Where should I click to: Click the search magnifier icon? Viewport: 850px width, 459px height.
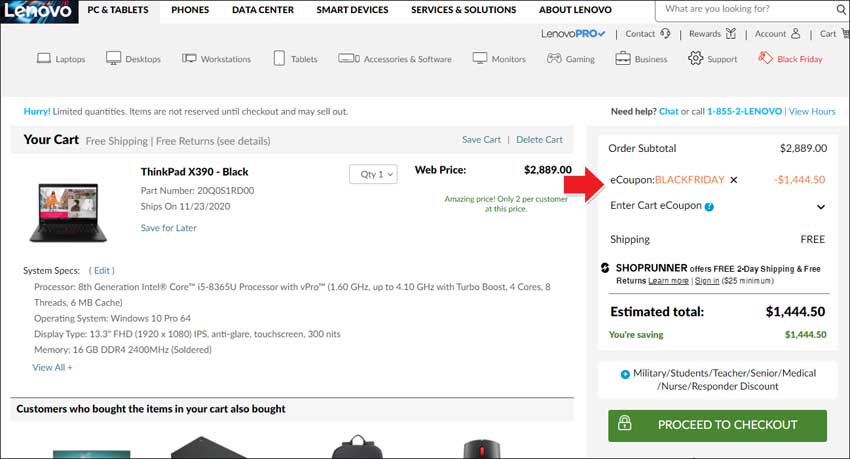[x=842, y=9]
